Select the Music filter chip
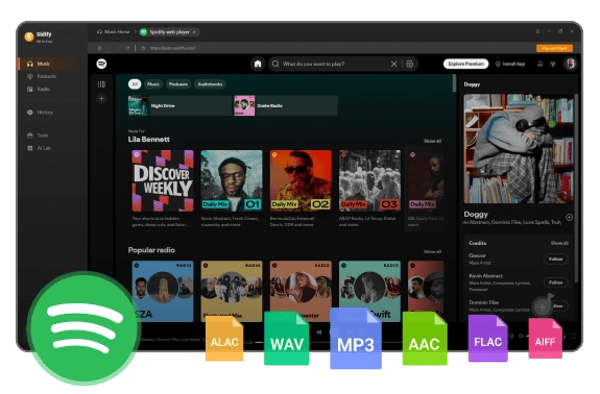The image size is (600, 394). (x=153, y=84)
